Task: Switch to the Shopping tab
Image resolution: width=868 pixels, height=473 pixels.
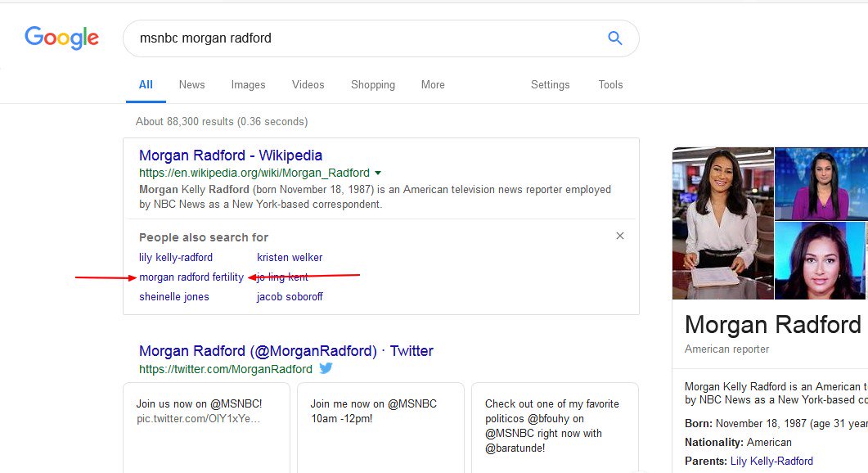Action: 373,85
